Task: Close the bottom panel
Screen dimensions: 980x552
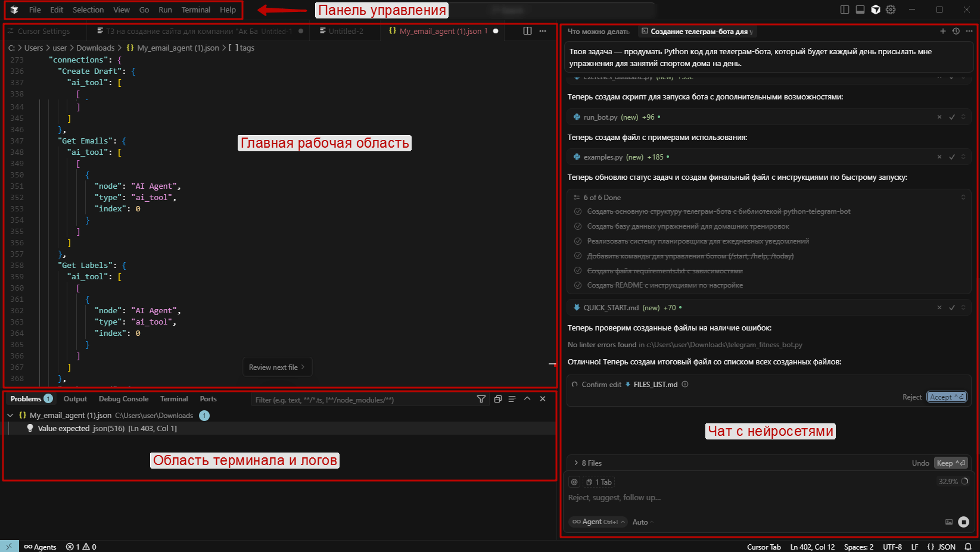Action: (543, 399)
